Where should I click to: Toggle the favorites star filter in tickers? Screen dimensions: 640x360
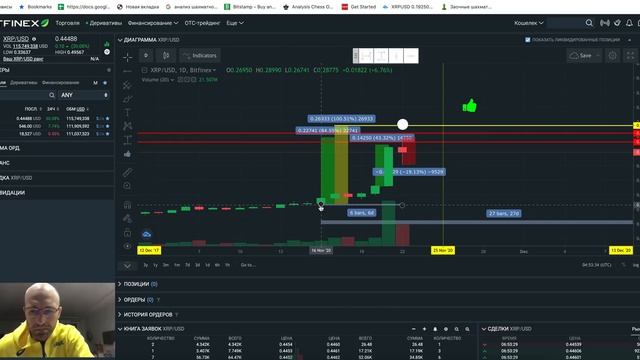coord(105,83)
